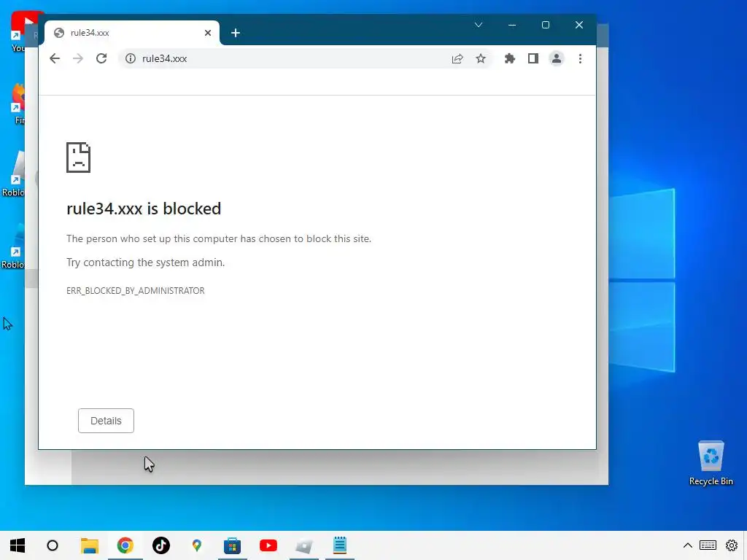Click the ERR_BLOCKED_BY_ADMINISTRATOR error code text

point(136,291)
